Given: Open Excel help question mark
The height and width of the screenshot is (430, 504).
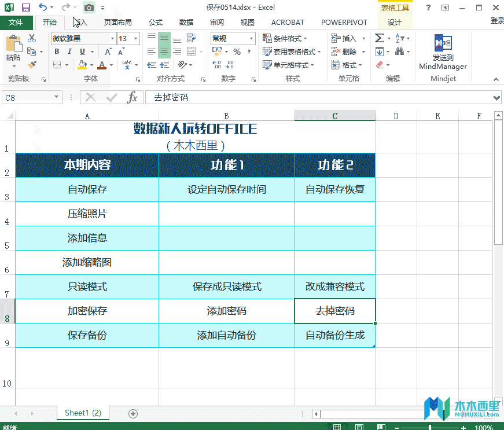Looking at the screenshot, I should 428,8.
